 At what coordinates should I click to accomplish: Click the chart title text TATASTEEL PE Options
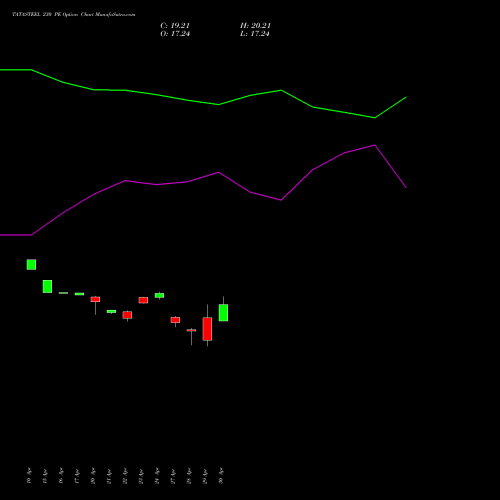[x=74, y=14]
